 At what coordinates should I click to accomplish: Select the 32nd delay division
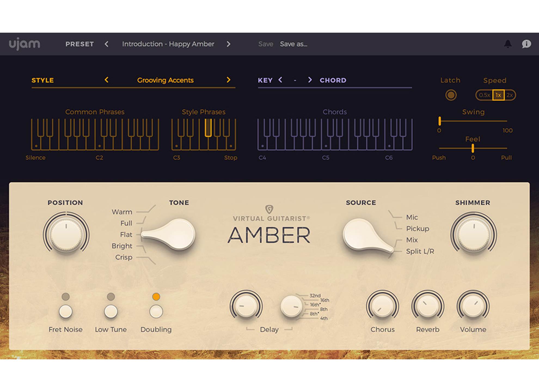point(315,296)
